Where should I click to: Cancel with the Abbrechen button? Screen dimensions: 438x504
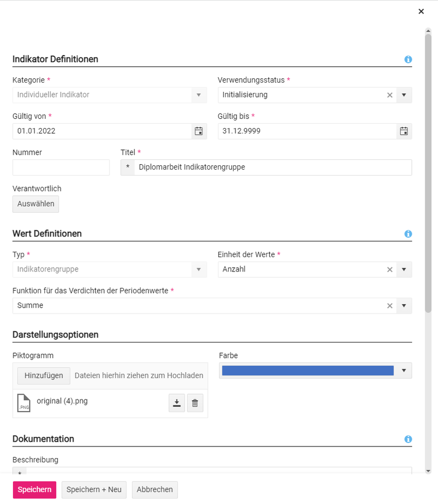click(x=155, y=490)
